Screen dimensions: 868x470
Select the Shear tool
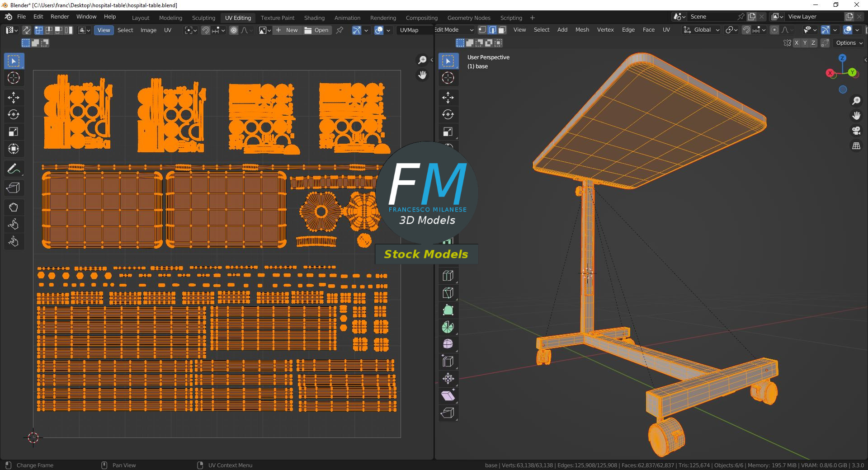click(x=448, y=396)
